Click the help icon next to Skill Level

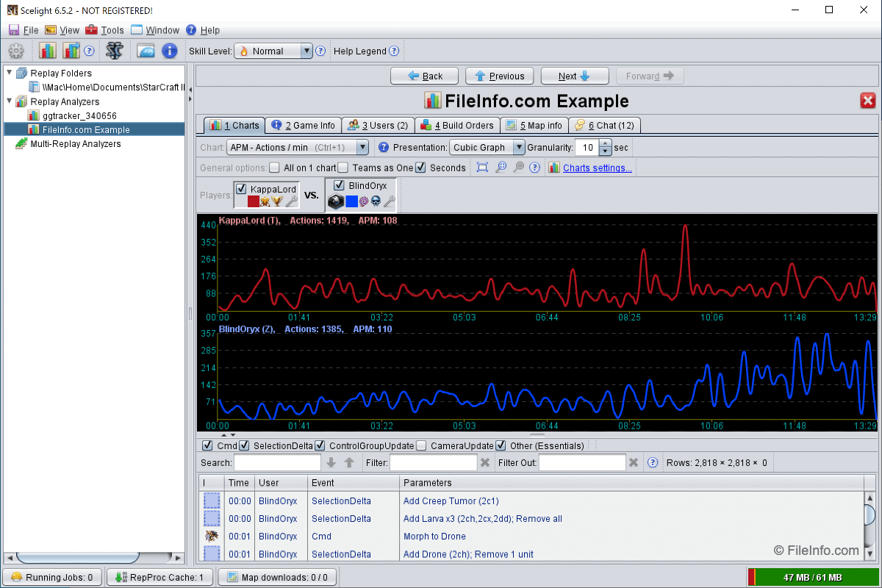tap(320, 51)
